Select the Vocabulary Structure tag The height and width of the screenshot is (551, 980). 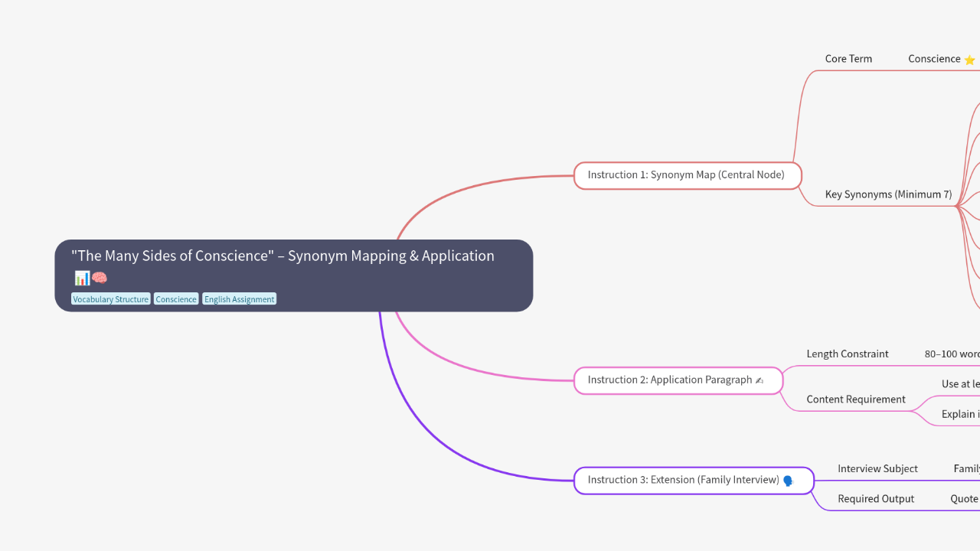pyautogui.click(x=111, y=299)
